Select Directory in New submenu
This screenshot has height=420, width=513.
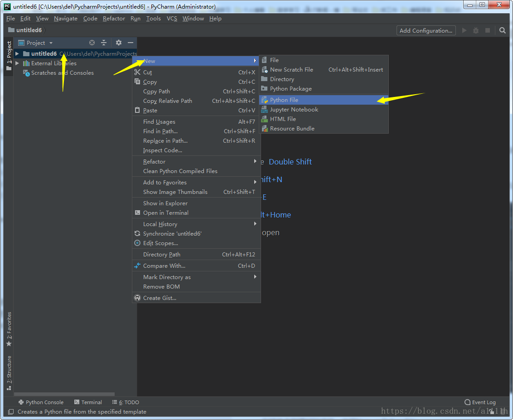(324, 79)
